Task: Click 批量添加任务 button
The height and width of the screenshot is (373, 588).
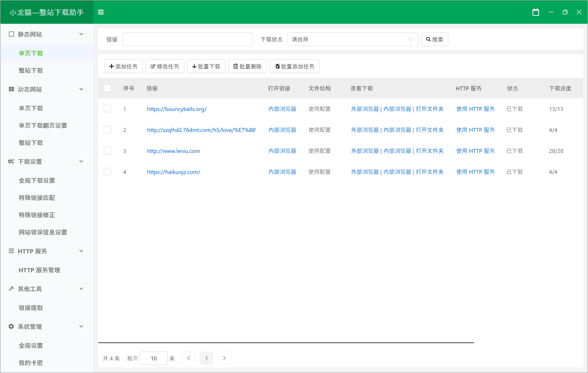Action: (294, 66)
